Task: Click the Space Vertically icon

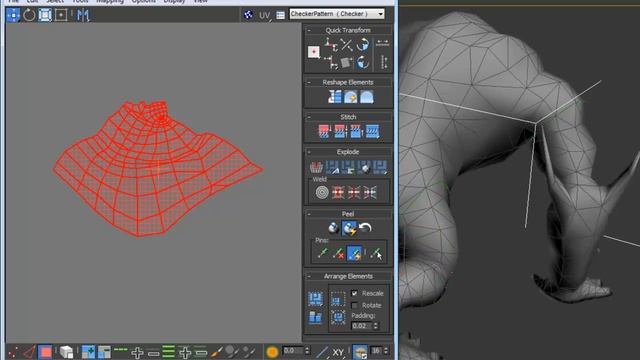Action: pyautogui.click(x=384, y=62)
